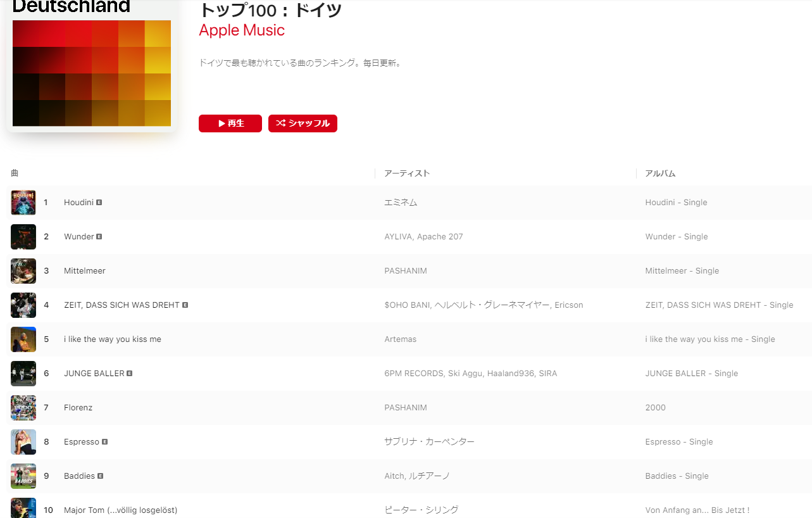The width and height of the screenshot is (812, 518).
Task: Click the JUNGE BALLER artwork thumbnail
Action: coord(23,374)
